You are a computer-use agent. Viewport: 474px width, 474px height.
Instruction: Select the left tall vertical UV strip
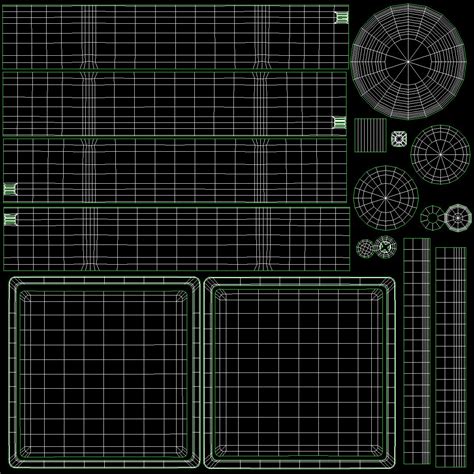(x=417, y=351)
